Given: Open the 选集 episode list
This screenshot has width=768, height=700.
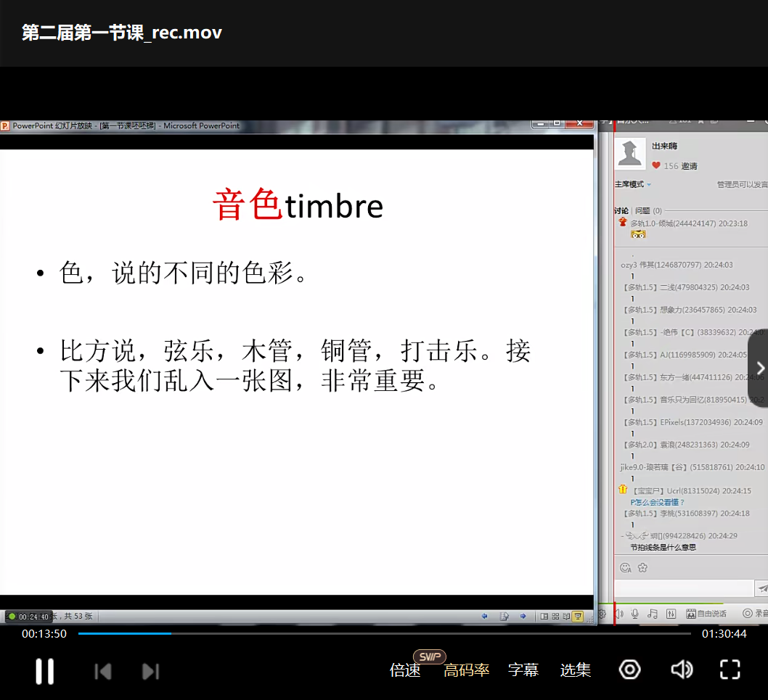Looking at the screenshot, I should point(576,670).
